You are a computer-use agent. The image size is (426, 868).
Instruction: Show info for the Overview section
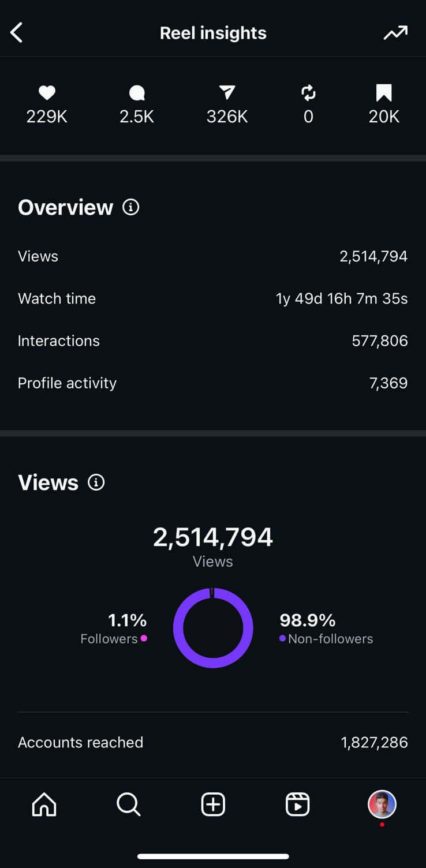point(131,207)
